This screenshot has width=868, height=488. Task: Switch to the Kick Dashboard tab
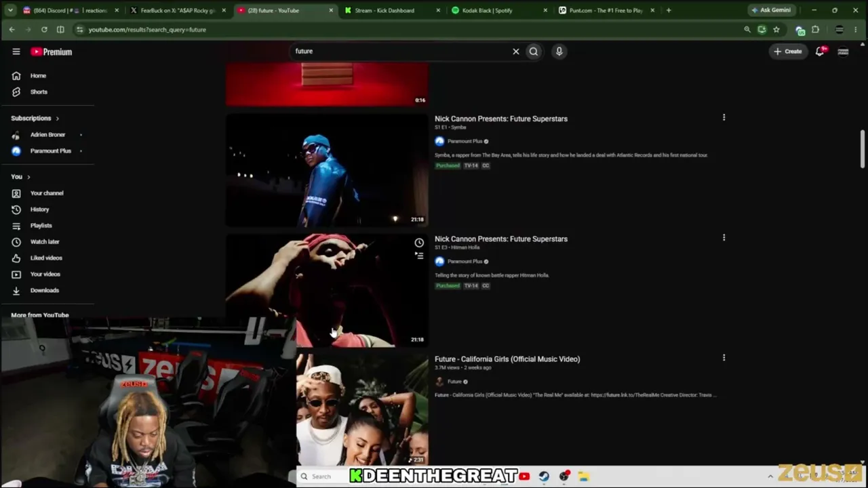[x=392, y=10]
